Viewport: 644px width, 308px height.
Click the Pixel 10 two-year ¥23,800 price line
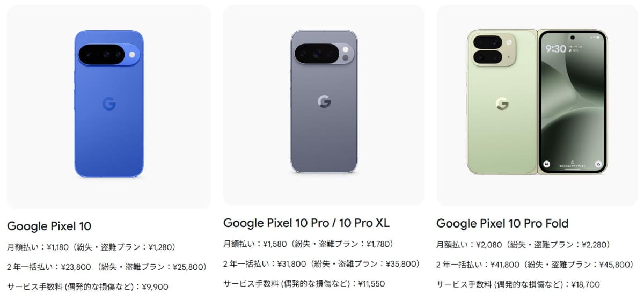[x=107, y=266]
